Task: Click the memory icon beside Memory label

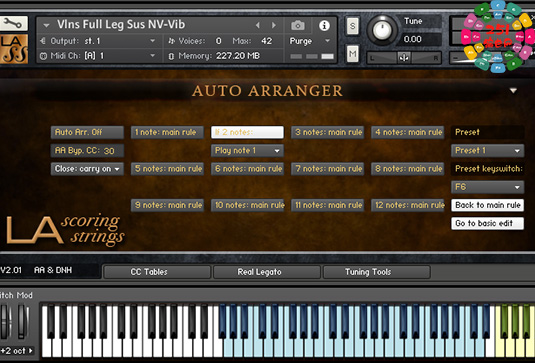Action: click(171, 56)
